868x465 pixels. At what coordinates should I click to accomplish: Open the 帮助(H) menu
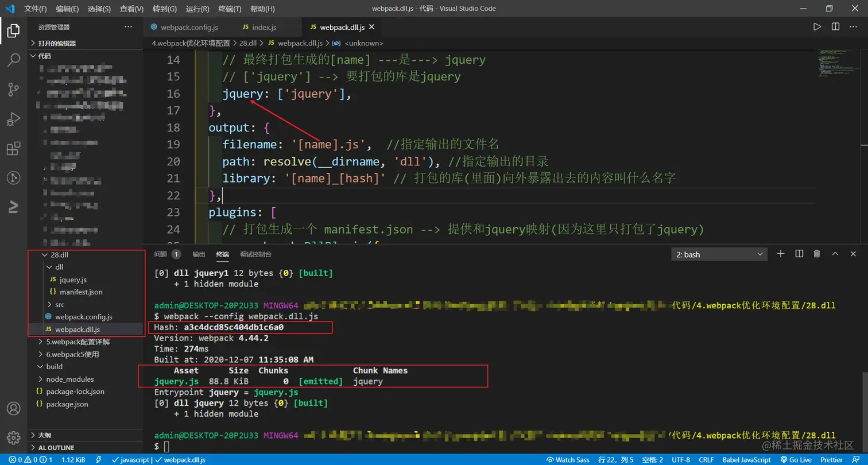[x=263, y=9]
